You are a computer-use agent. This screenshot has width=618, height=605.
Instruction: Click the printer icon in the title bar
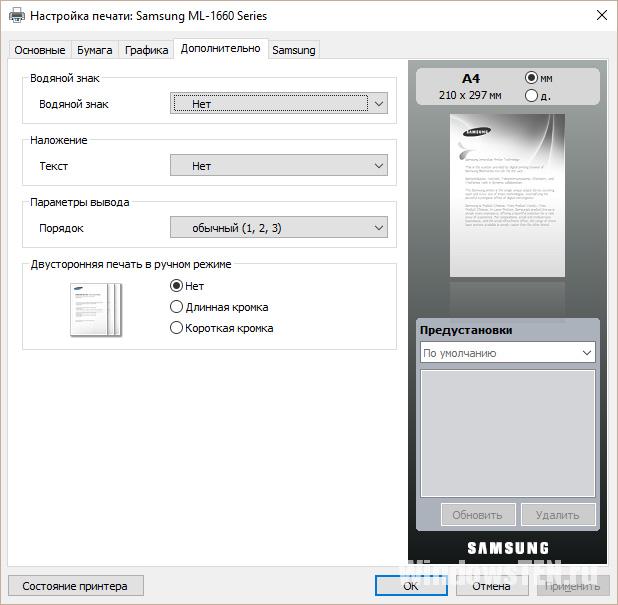pyautogui.click(x=16, y=15)
